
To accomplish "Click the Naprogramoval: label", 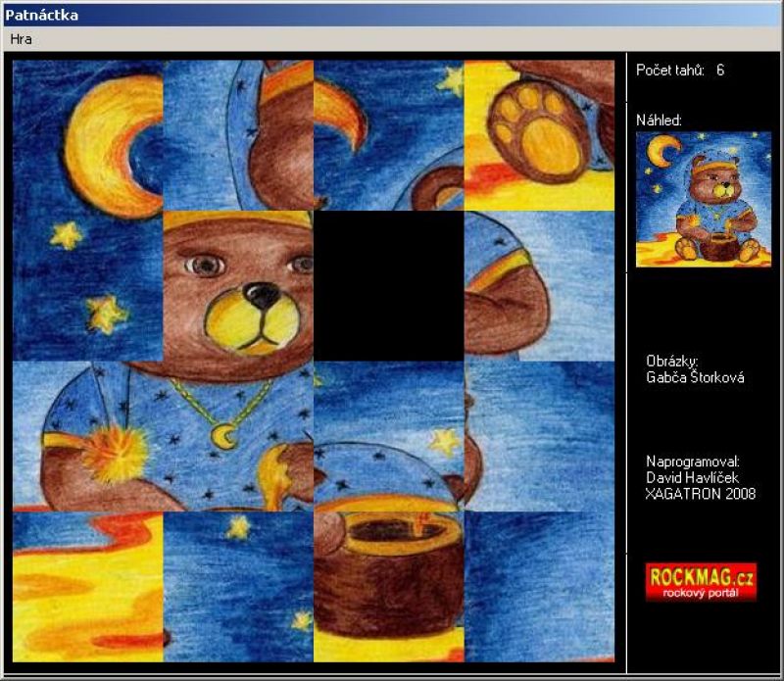I will coord(693,461).
